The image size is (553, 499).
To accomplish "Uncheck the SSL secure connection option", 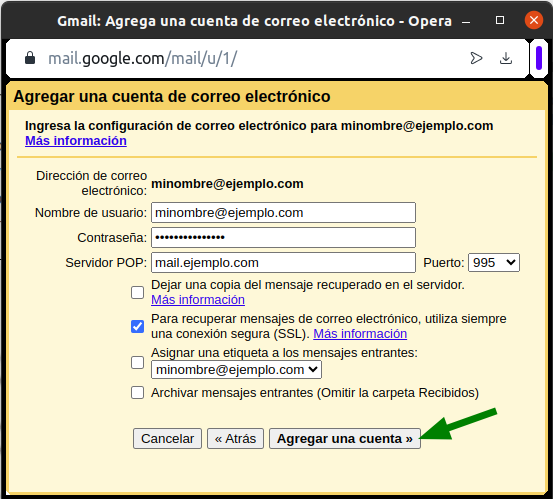I will (x=138, y=327).
